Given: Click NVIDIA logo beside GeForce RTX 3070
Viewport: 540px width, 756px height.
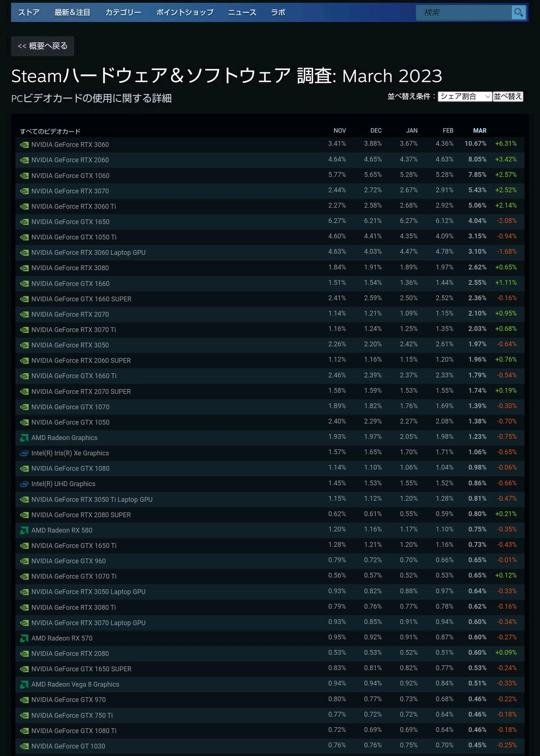Looking at the screenshot, I should coord(24,191).
